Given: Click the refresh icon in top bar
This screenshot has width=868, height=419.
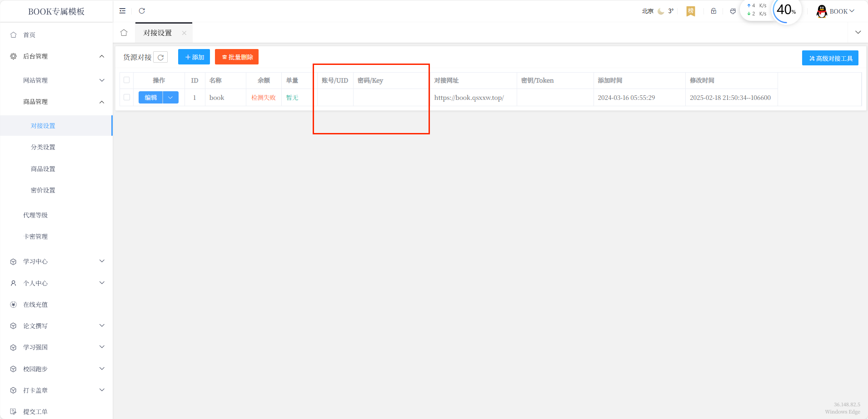Looking at the screenshot, I should (x=142, y=11).
